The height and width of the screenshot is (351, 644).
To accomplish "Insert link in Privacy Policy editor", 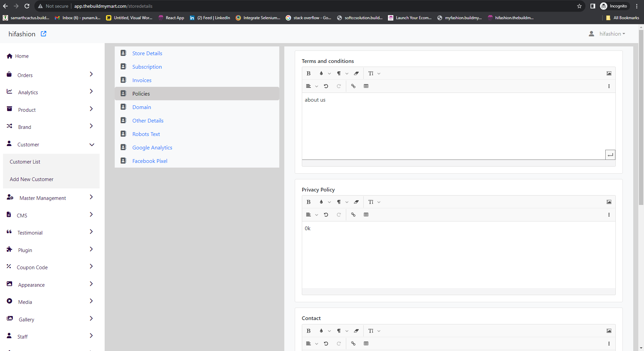I will coord(353,215).
